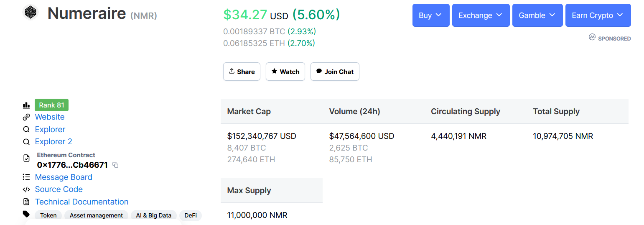Click the Share button
This screenshot has width=644, height=225.
tap(242, 72)
